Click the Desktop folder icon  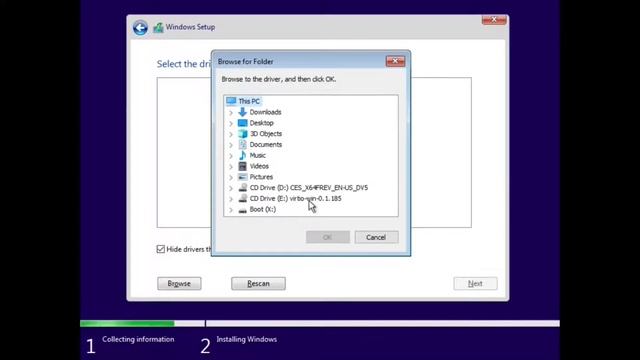pos(242,123)
